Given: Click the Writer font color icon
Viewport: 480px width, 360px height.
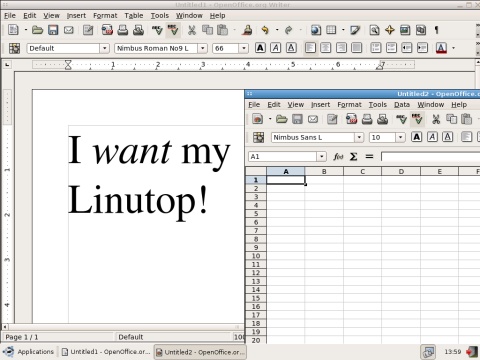Looking at the screenshot, I should [441, 48].
